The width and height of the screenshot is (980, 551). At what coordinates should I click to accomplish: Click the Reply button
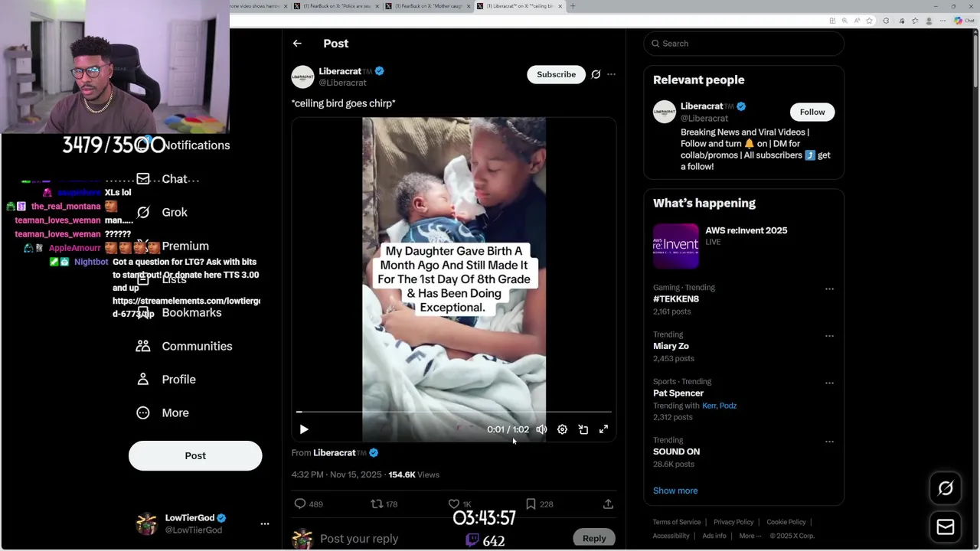click(x=594, y=538)
